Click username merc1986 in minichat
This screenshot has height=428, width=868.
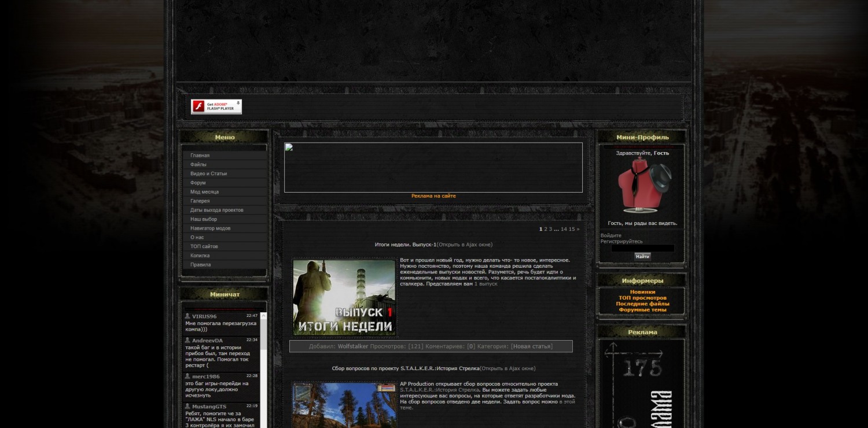(206, 377)
